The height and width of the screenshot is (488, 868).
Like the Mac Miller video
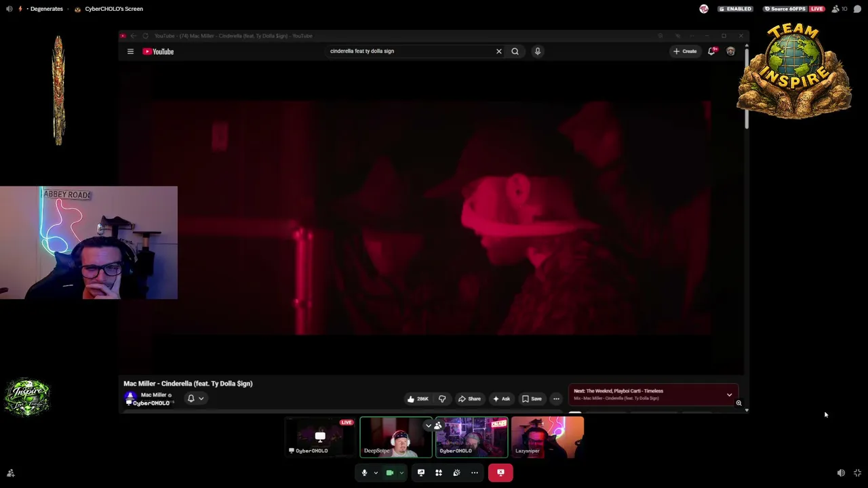[x=418, y=399]
